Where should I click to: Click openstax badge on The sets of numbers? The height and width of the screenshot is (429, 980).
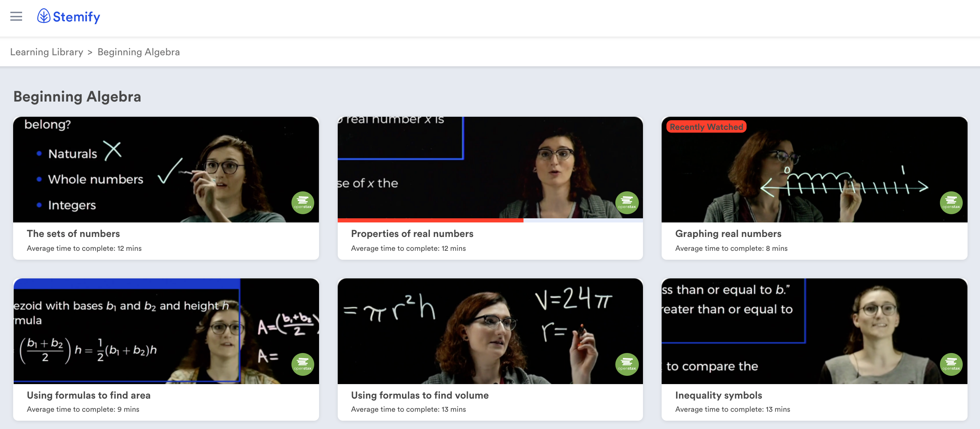[302, 202]
